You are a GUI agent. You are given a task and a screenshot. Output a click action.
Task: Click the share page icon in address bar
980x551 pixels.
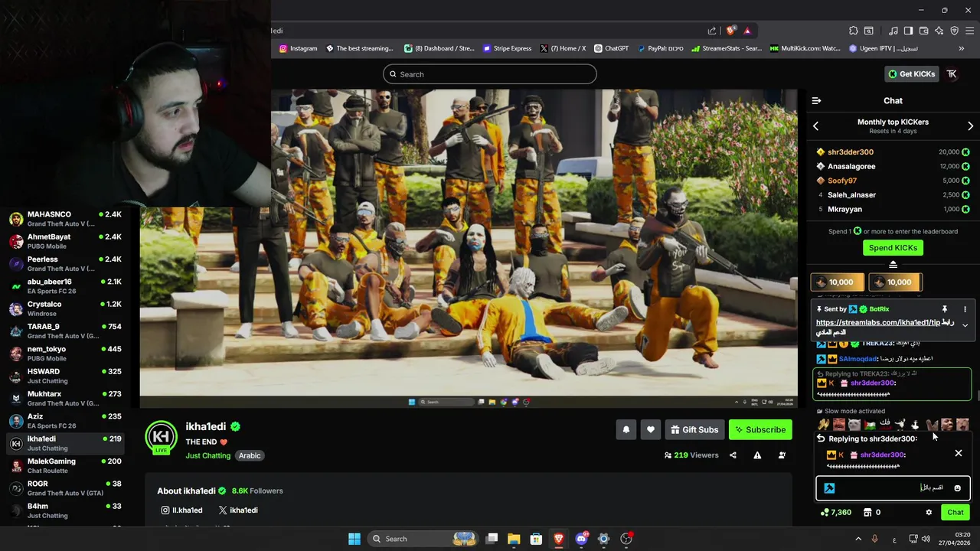(x=712, y=31)
